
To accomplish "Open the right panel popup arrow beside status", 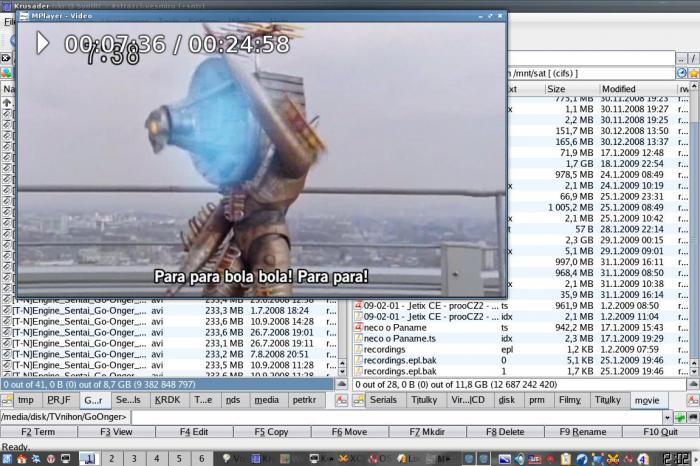I will point(693,384).
